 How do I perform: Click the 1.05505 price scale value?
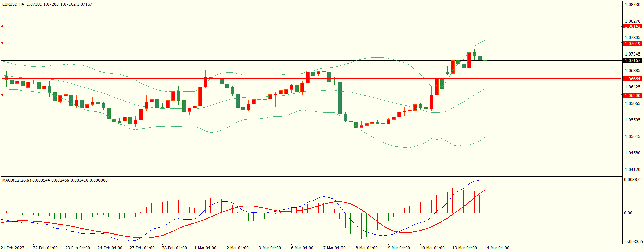[632, 120]
